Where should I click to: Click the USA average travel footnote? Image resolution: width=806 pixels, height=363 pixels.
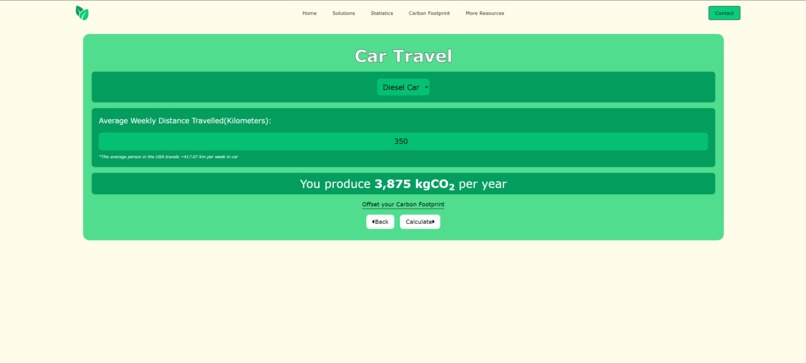[x=168, y=157]
